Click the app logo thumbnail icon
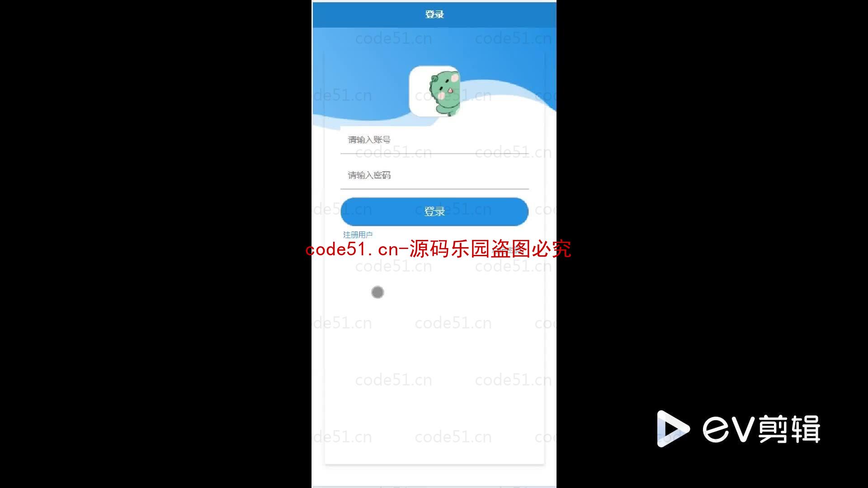Image resolution: width=868 pixels, height=488 pixels. point(434,91)
